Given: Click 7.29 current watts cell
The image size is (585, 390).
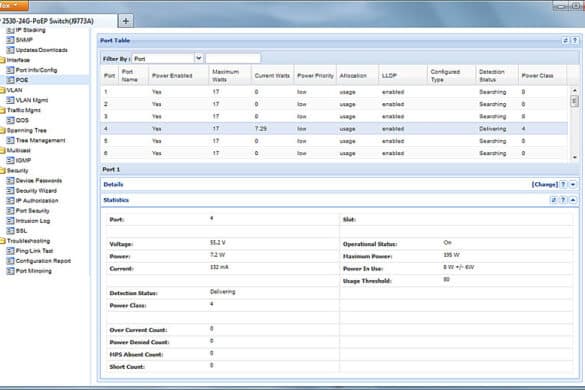Looking at the screenshot, I should (261, 129).
